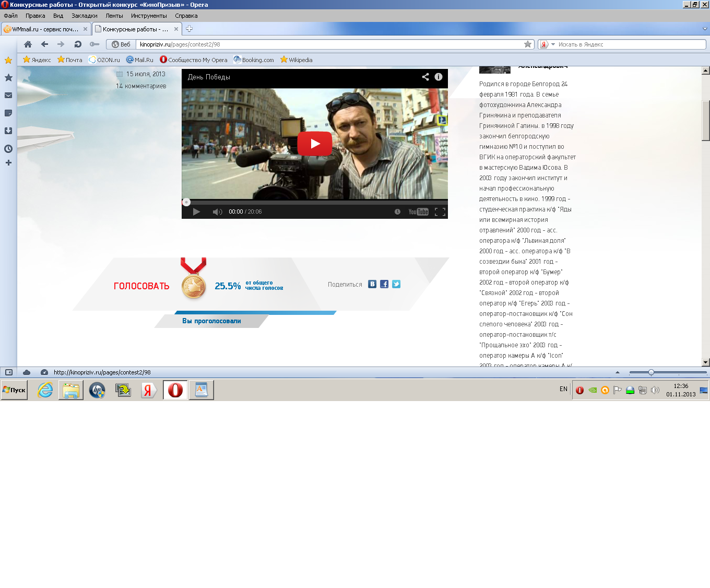Share via Facebook icon

coord(384,284)
